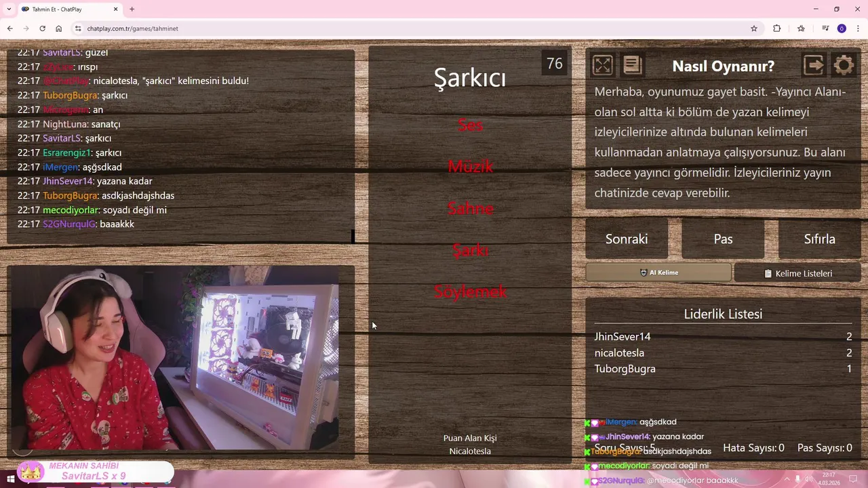This screenshot has height=488, width=868.
Task: Open the browser profile avatar
Action: coord(842,28)
